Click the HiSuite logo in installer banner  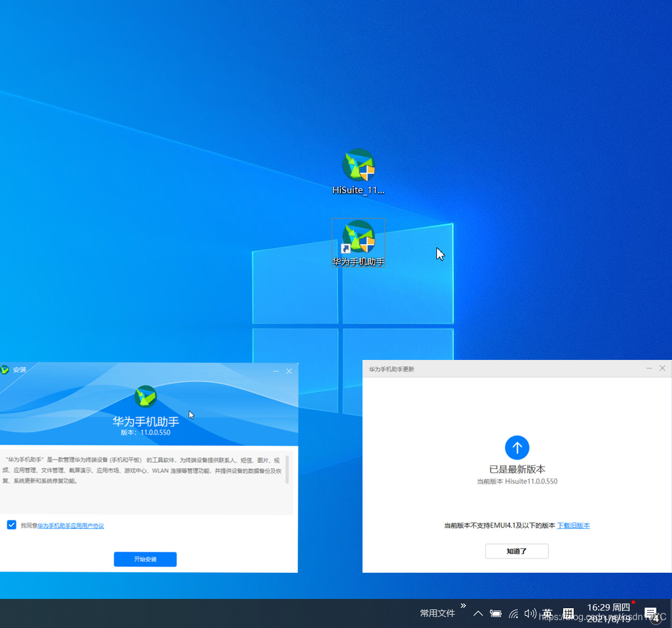tap(145, 396)
